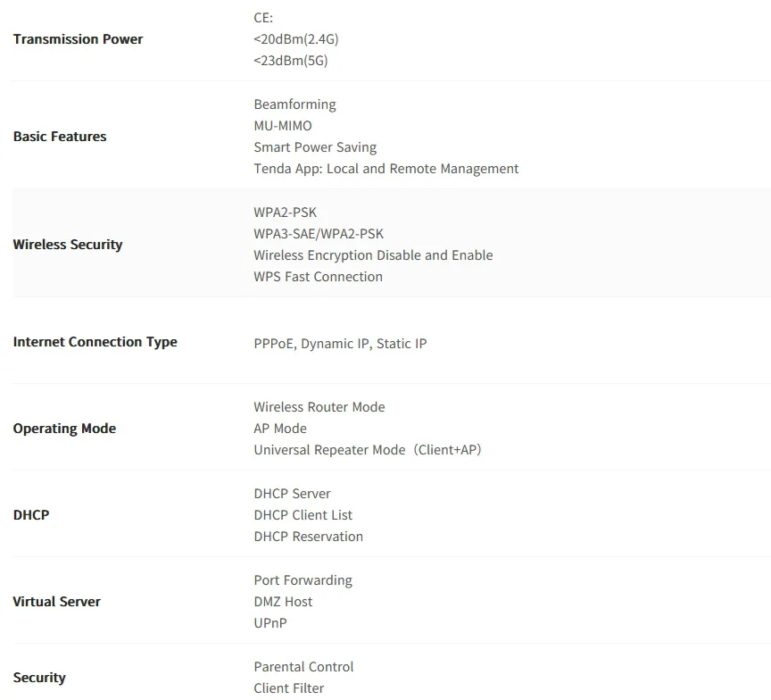771x700 pixels.
Task: Click the Universal Repeater Mode entry
Action: pos(367,450)
